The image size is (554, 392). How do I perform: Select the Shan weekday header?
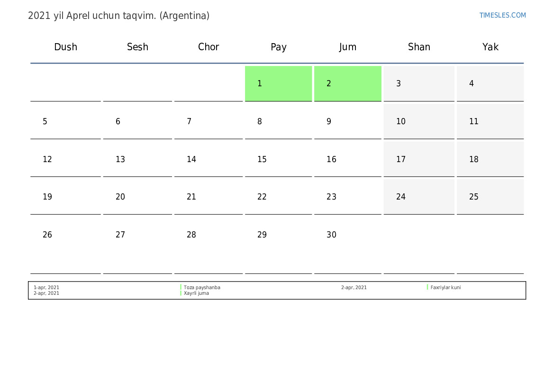(419, 47)
